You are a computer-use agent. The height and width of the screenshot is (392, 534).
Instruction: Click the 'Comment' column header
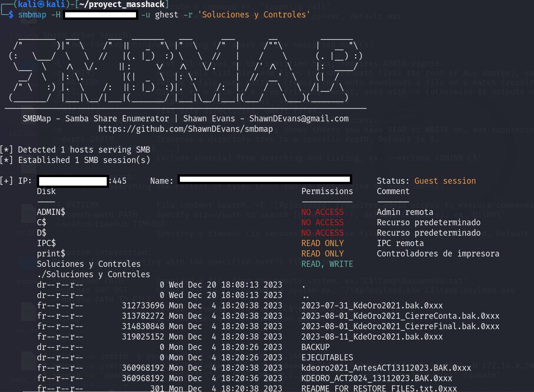pyautogui.click(x=393, y=191)
